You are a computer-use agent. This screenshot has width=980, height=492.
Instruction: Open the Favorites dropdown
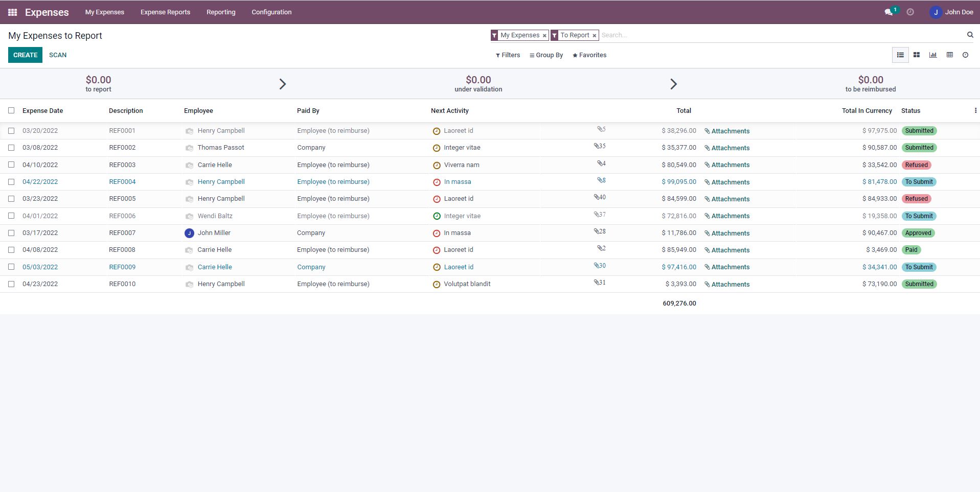coord(589,55)
